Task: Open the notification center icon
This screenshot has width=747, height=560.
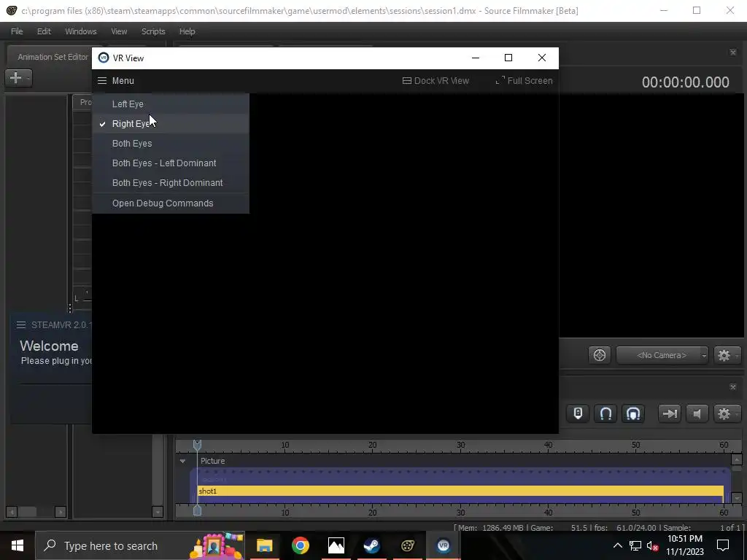Action: [x=723, y=545]
